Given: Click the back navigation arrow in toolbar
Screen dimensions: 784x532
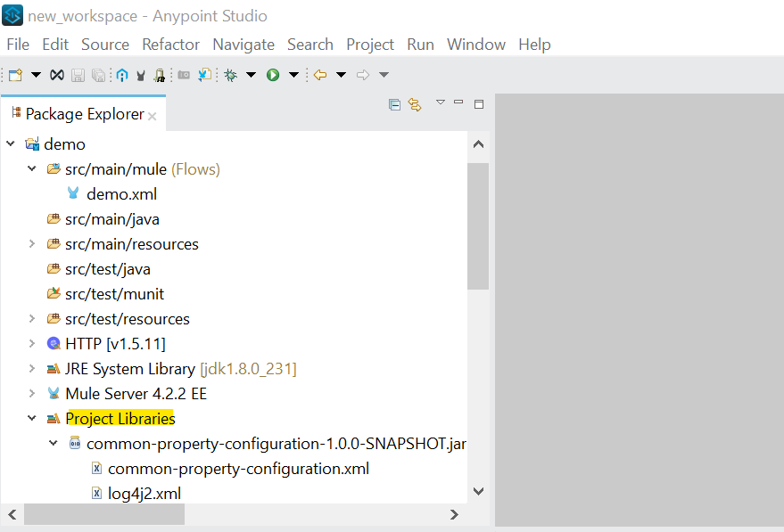Looking at the screenshot, I should (319, 75).
